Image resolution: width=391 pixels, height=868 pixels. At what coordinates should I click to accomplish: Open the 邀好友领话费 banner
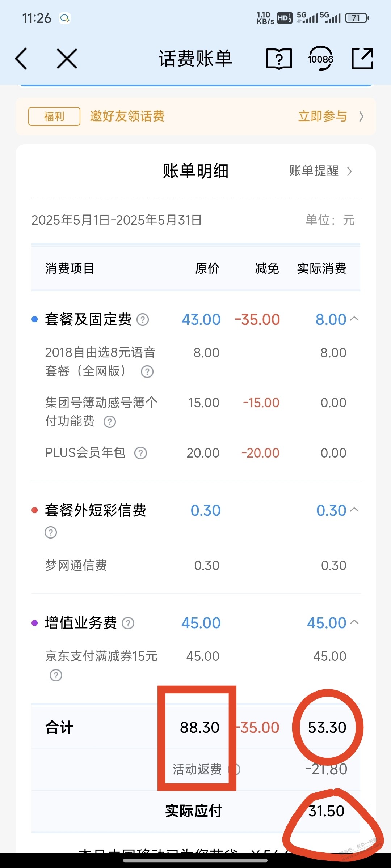click(195, 116)
